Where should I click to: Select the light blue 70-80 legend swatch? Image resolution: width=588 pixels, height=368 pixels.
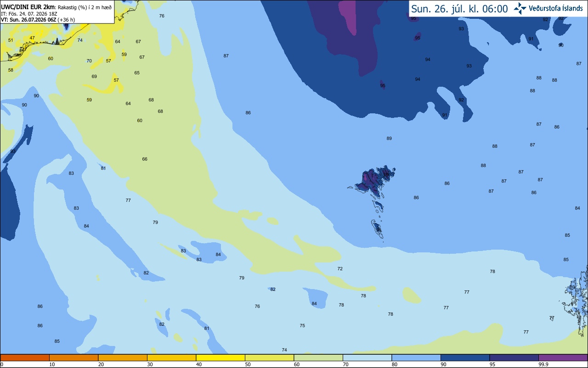(x=367, y=357)
